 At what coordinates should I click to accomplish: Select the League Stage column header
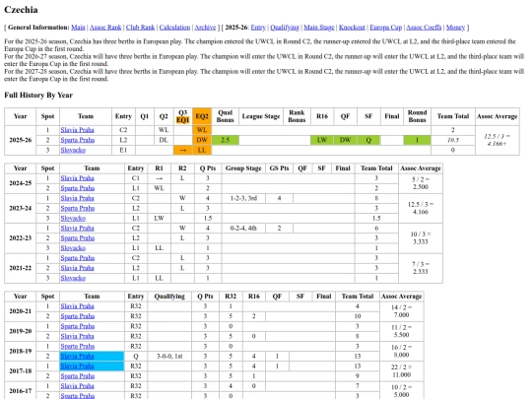pos(261,116)
